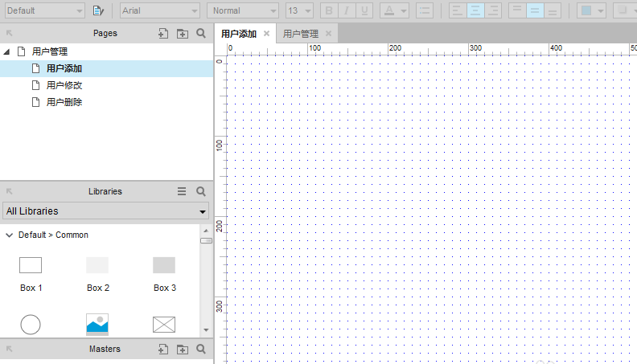Click the Libraries scrollbar down arrow
Viewport: 637px width, 364px height.
tap(206, 330)
